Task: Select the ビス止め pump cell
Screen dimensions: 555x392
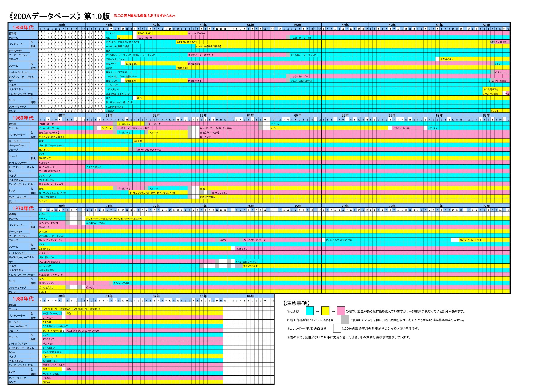Action: (110, 111)
